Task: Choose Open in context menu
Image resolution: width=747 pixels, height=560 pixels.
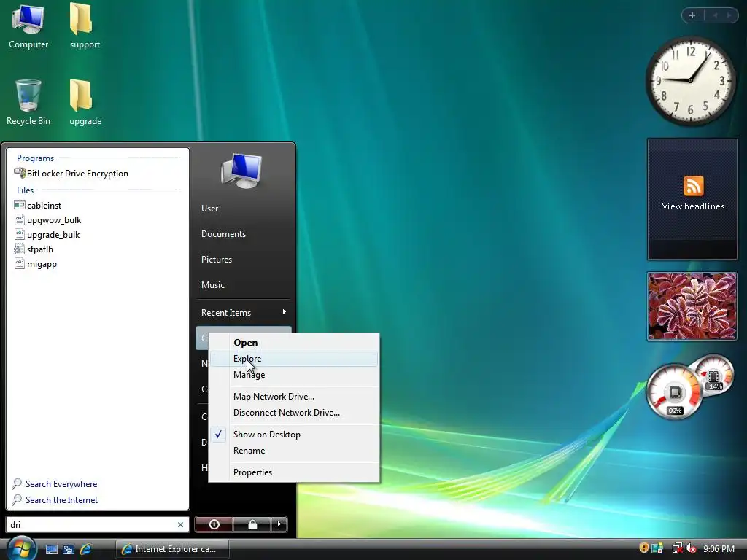Action: coord(294,343)
